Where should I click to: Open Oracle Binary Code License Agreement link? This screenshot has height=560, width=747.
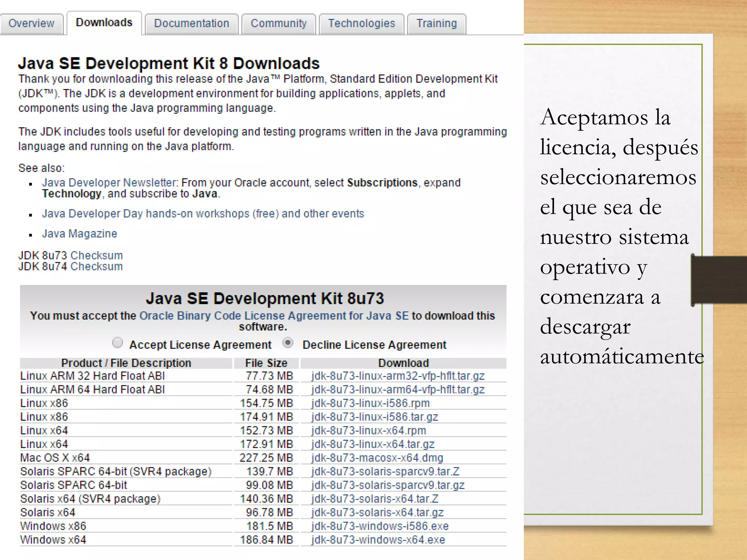point(274,315)
